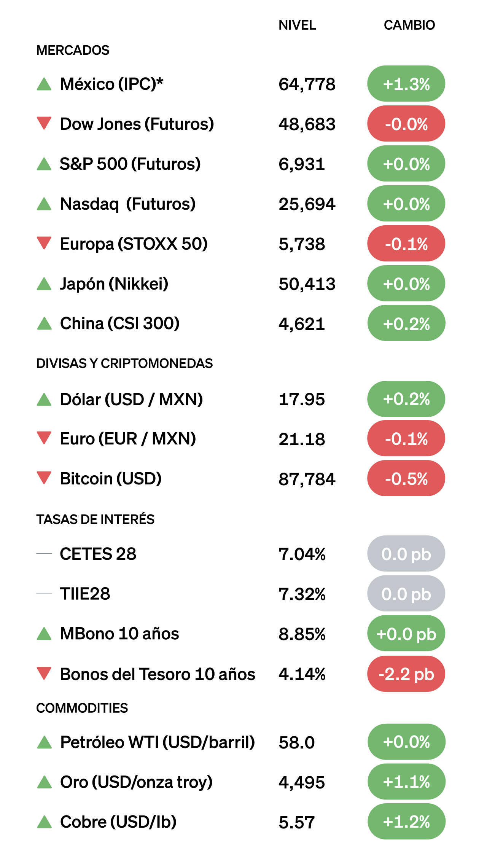
Task: Click the gray 0.0 pb badge for TIIE28
Action: [x=406, y=594]
